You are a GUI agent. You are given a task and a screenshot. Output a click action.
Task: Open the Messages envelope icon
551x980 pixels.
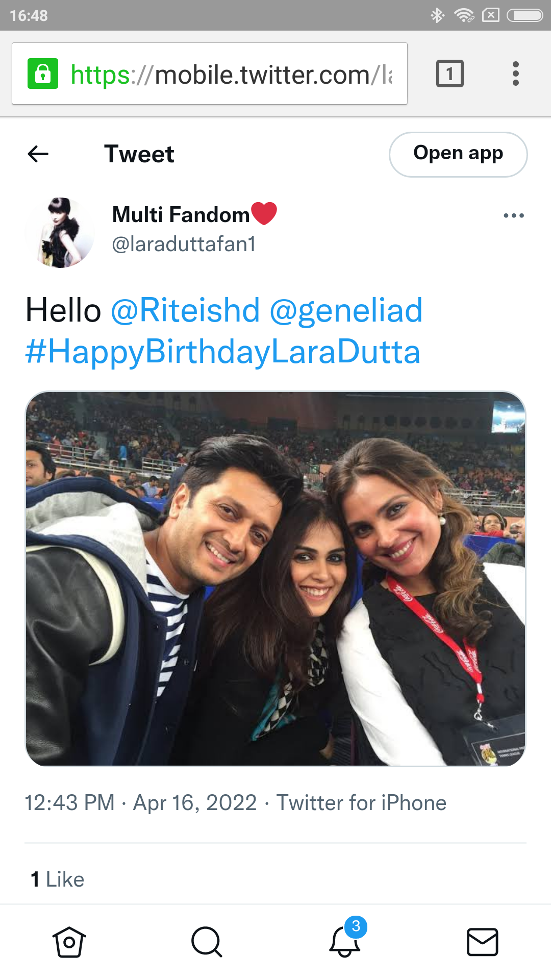click(x=482, y=942)
